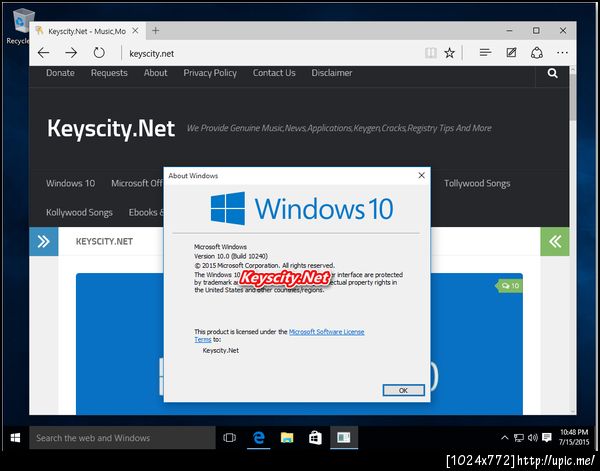Click the Version 10.0 (Build 10240) text
Viewport: 600px width, 471px height.
click(x=231, y=256)
